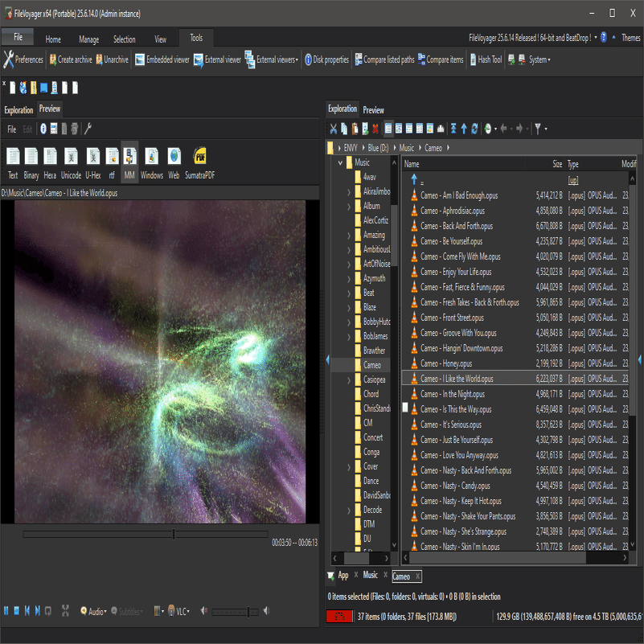This screenshot has width=644, height=644.
Task: Switch left pane to Exploration tab
Action: (x=18, y=110)
